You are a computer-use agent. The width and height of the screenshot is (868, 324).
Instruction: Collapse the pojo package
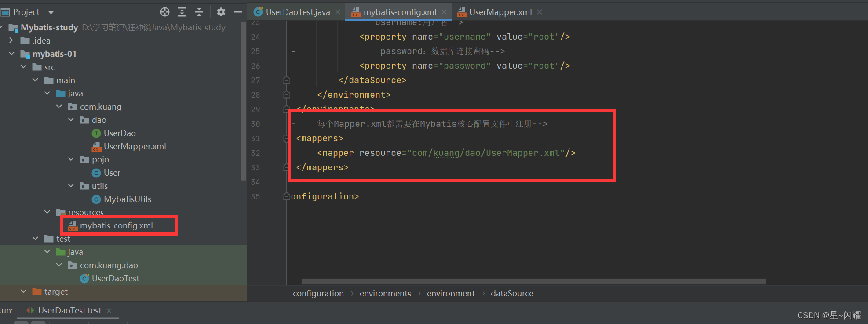(71, 159)
